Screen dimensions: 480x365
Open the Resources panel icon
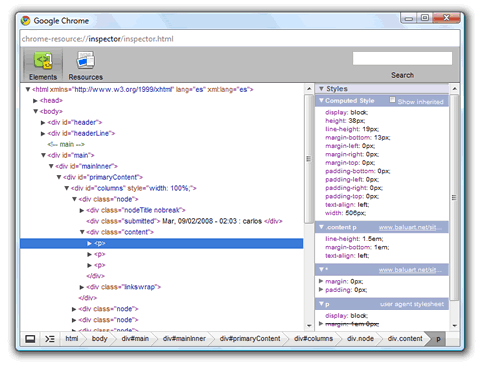pyautogui.click(x=85, y=61)
